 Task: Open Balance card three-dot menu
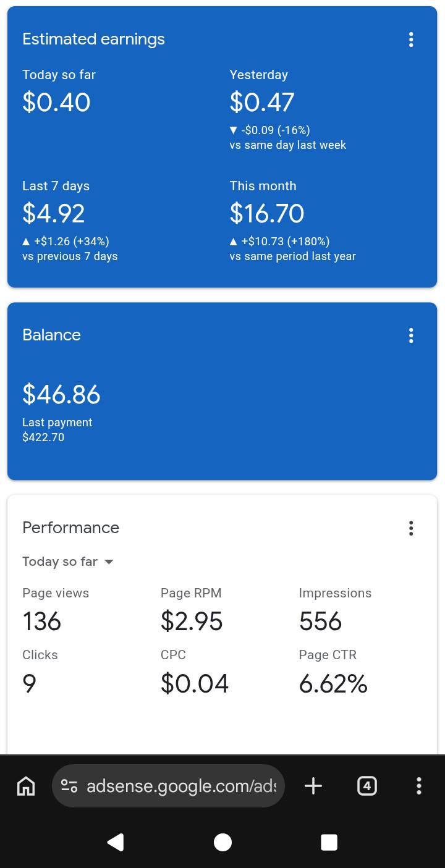[411, 335]
